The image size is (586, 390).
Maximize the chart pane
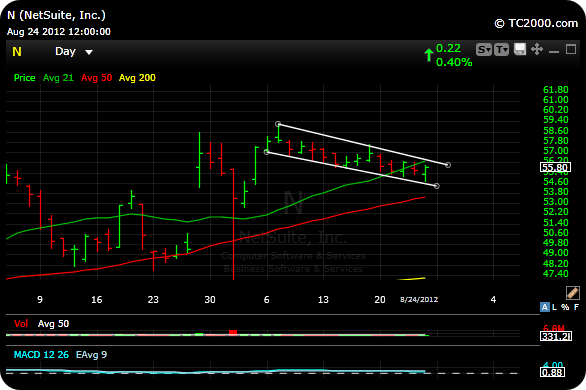tap(571, 49)
